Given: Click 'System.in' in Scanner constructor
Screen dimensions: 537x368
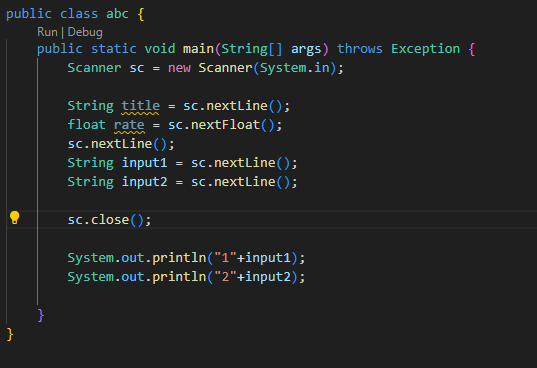Looking at the screenshot, I should click(x=295, y=68).
